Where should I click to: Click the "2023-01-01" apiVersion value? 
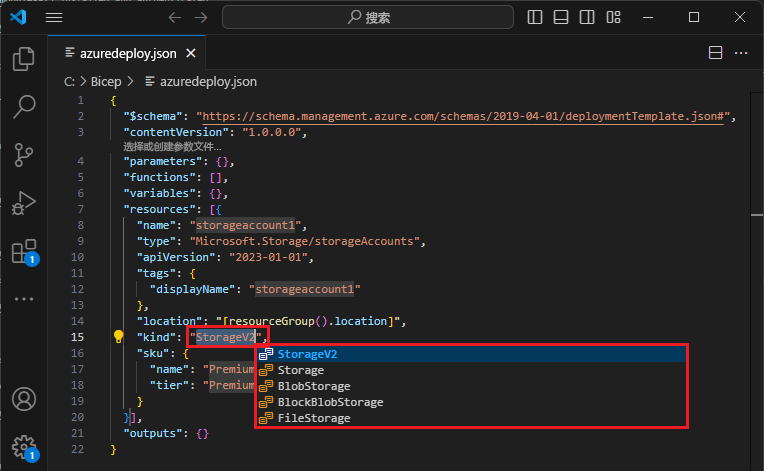pos(268,257)
